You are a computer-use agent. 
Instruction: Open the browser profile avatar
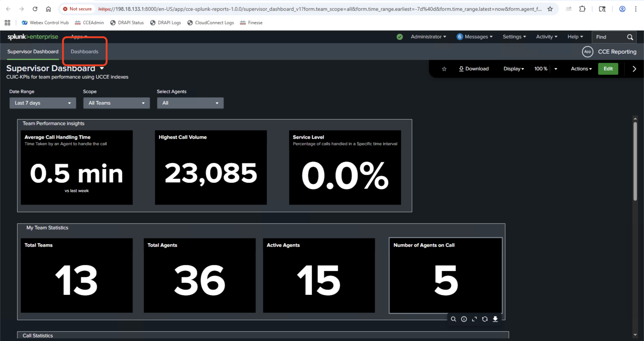[622, 9]
